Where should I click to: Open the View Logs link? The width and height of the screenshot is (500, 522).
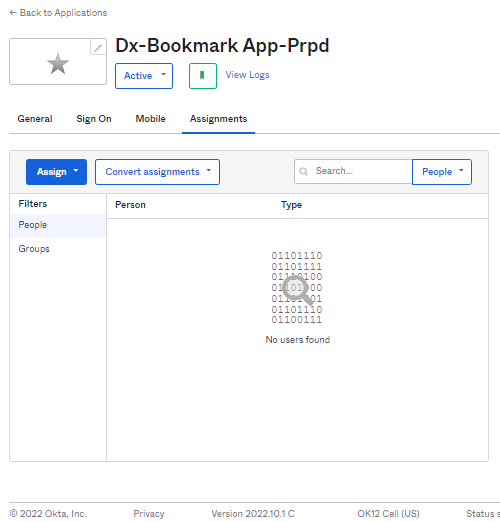(247, 75)
